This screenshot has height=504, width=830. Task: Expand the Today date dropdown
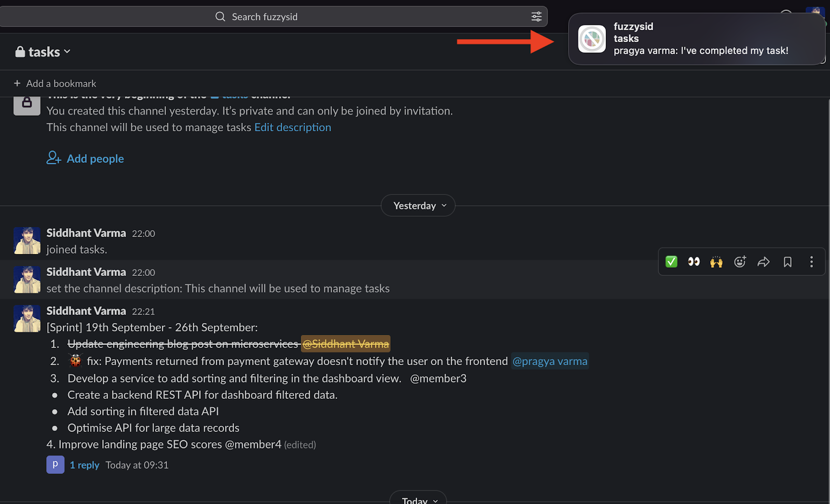click(x=418, y=500)
